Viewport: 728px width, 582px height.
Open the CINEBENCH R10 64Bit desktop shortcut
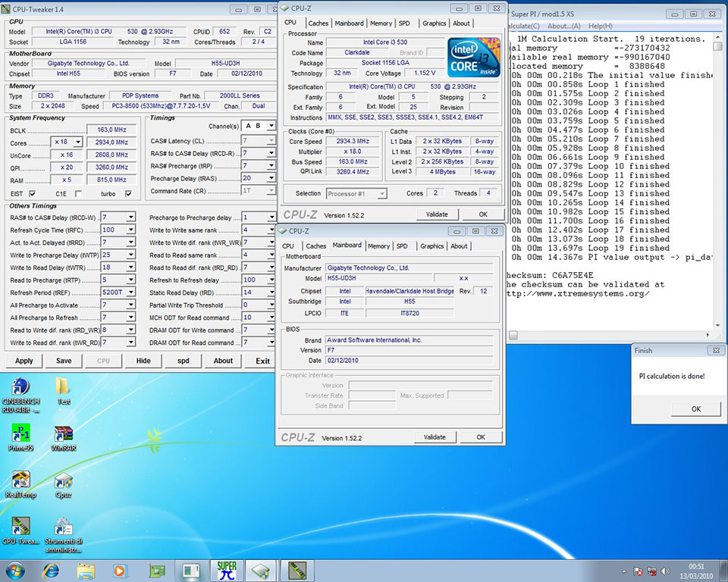coord(20,395)
